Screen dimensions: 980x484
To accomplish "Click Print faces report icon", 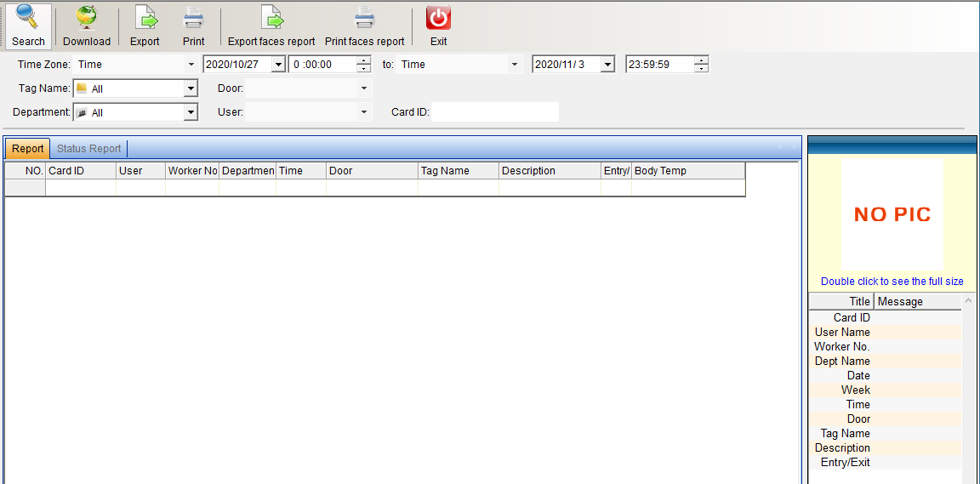I will [x=364, y=17].
